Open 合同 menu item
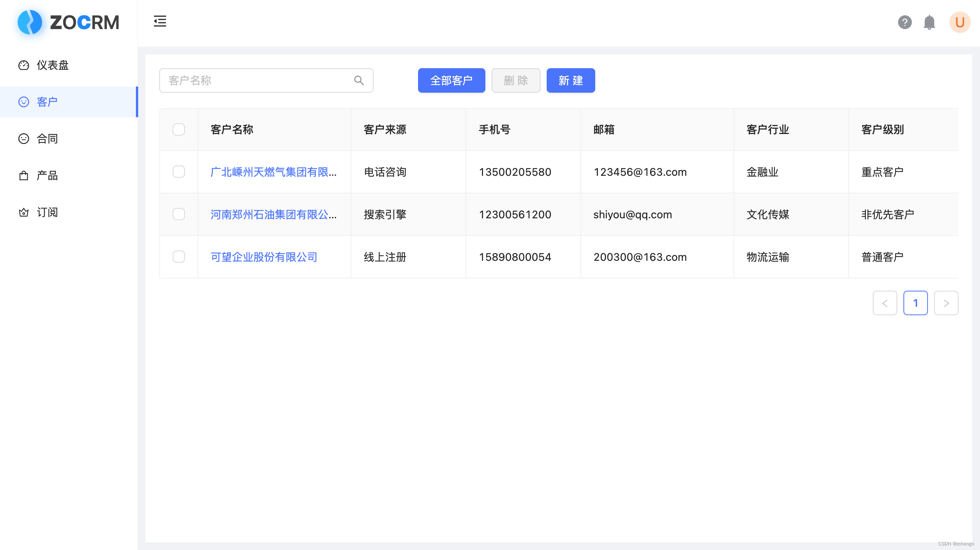The width and height of the screenshot is (980, 550). 69,139
